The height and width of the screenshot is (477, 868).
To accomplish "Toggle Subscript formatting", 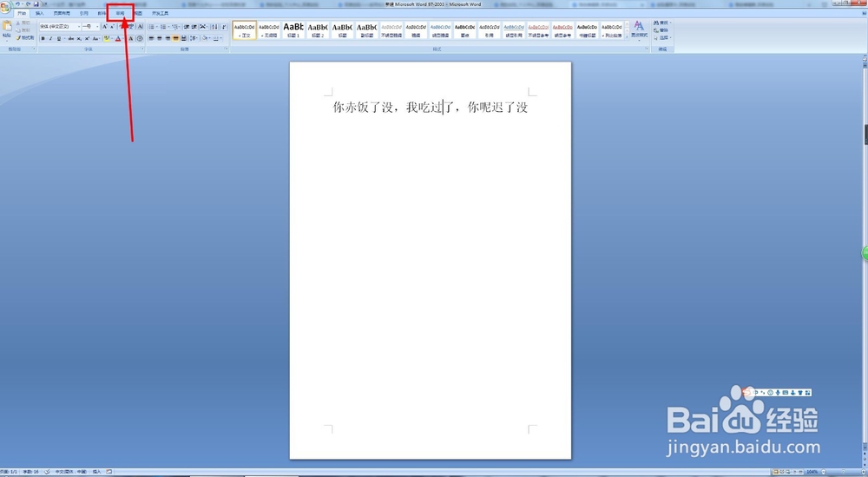I will pyautogui.click(x=79, y=39).
